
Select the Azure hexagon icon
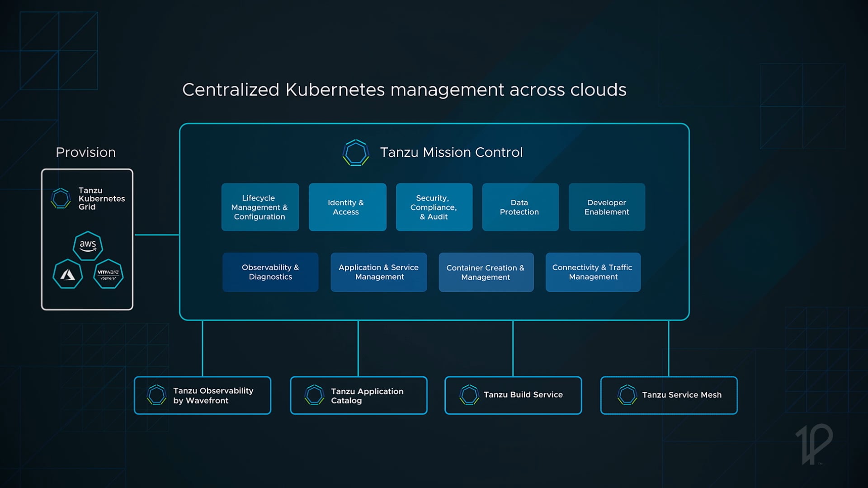click(x=68, y=274)
